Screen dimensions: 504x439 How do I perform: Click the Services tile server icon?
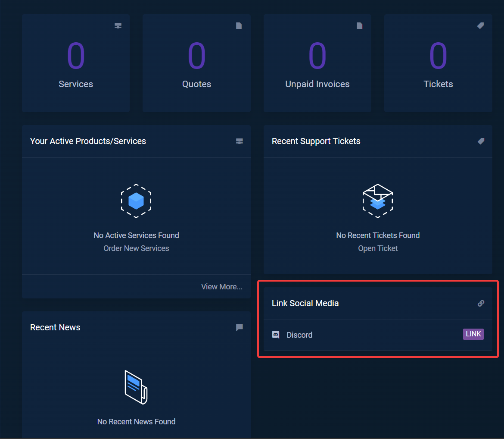pos(118,26)
